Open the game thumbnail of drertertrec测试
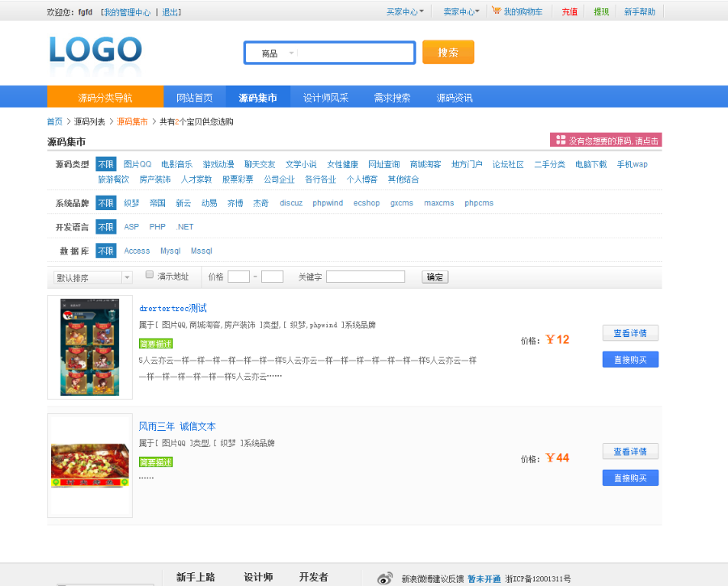Viewport: 728px width, 586px height. 90,347
